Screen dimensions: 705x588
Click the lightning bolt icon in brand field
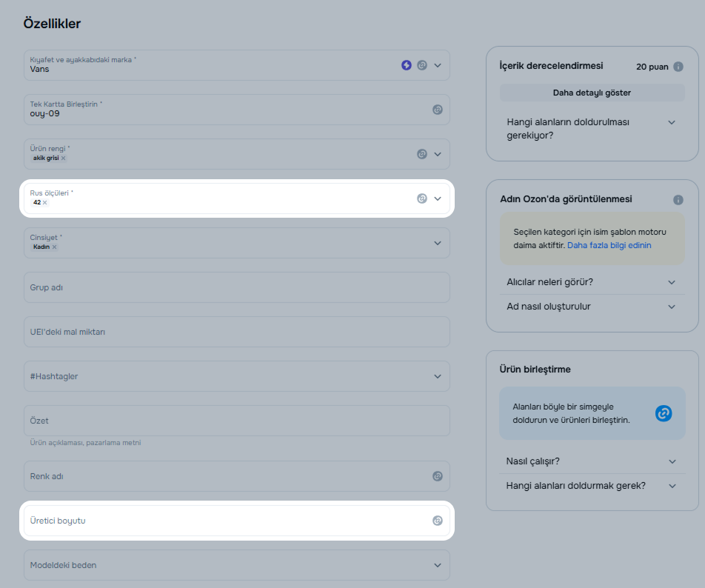tap(407, 65)
